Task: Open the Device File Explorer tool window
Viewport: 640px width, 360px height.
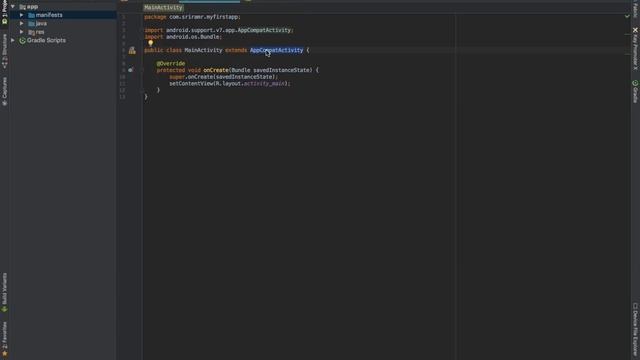Action: pyautogui.click(x=635, y=330)
